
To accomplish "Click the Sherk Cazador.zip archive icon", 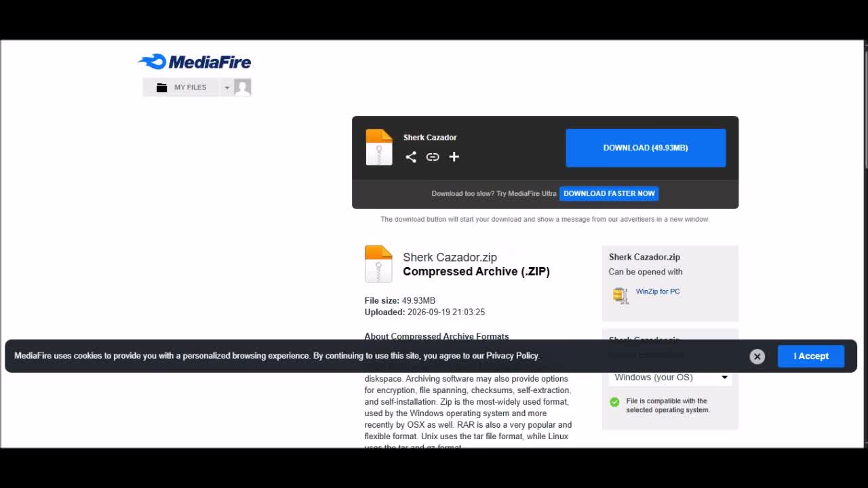I will coord(378,264).
